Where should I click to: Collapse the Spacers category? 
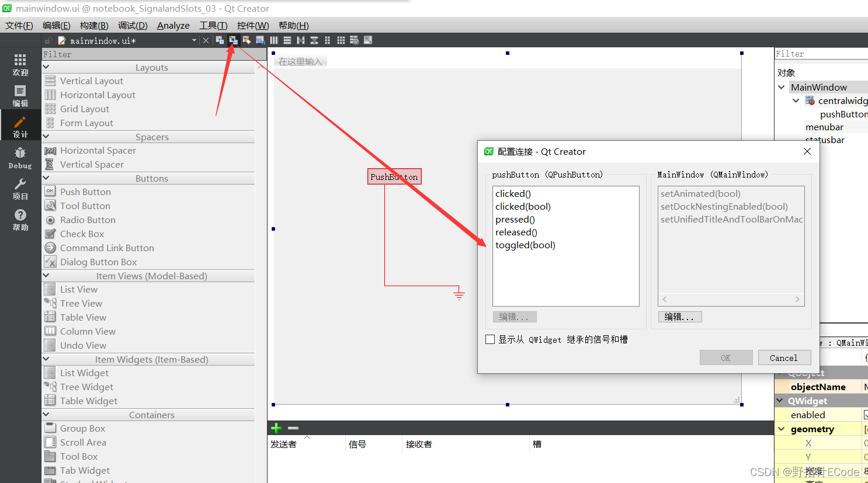coord(46,137)
